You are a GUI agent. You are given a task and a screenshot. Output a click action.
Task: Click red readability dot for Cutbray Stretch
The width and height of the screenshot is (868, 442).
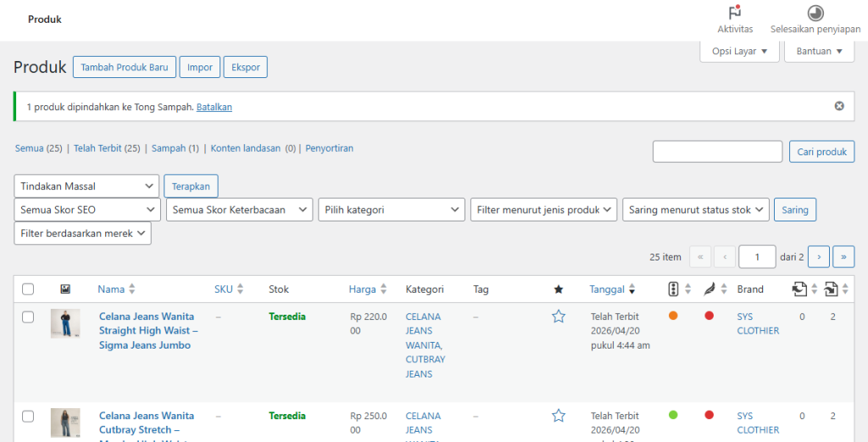(709, 415)
